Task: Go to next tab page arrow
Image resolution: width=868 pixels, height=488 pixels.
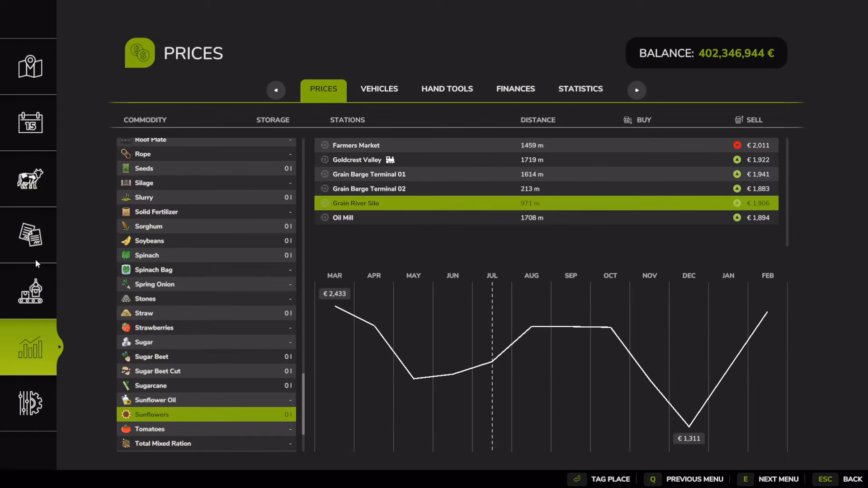Action: (637, 90)
